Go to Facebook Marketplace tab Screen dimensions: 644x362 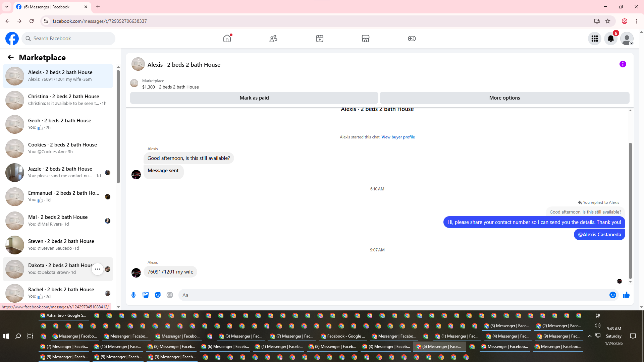366,39
